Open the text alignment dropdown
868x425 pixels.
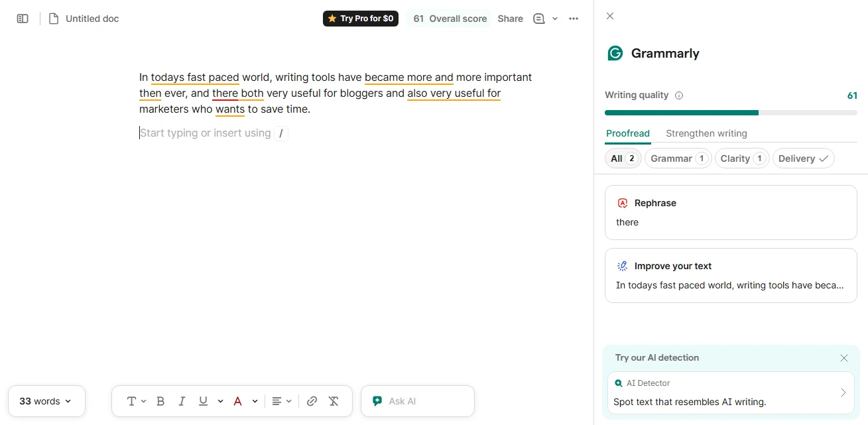click(x=282, y=401)
